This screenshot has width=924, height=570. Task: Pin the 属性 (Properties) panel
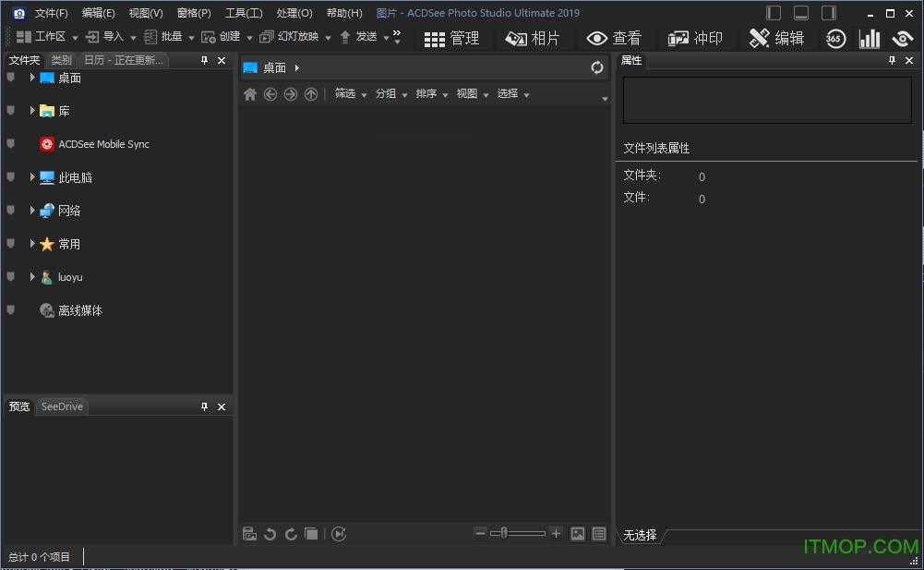(891, 60)
